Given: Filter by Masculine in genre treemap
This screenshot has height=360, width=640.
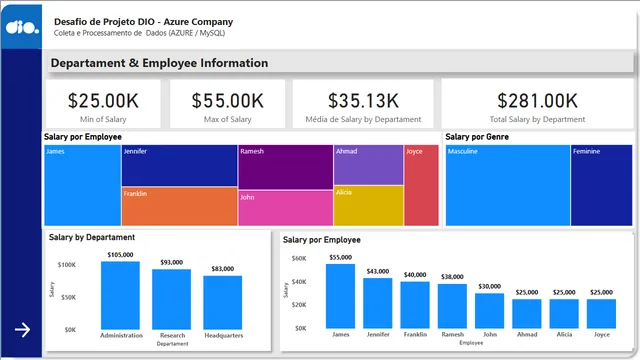Looking at the screenshot, I should tap(508, 185).
